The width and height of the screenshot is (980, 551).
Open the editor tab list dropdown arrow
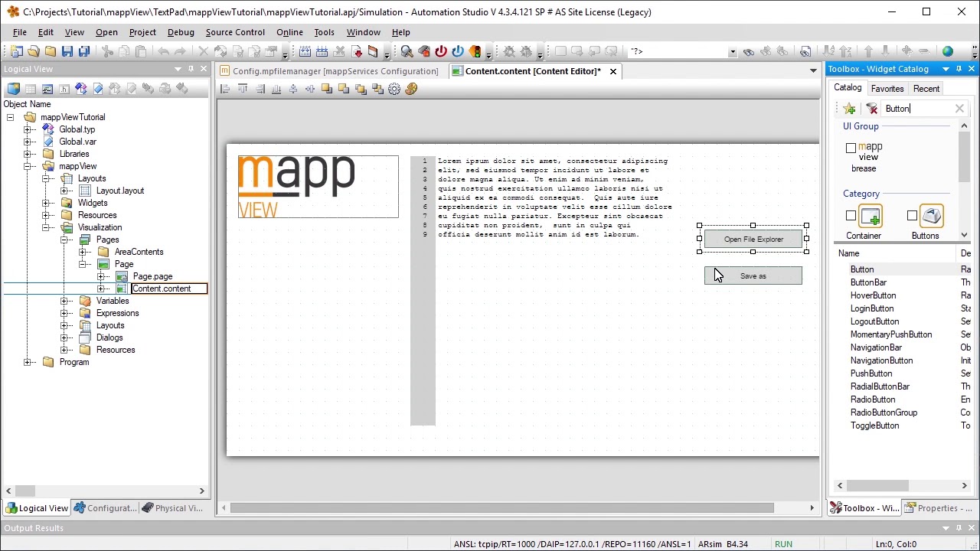click(813, 71)
